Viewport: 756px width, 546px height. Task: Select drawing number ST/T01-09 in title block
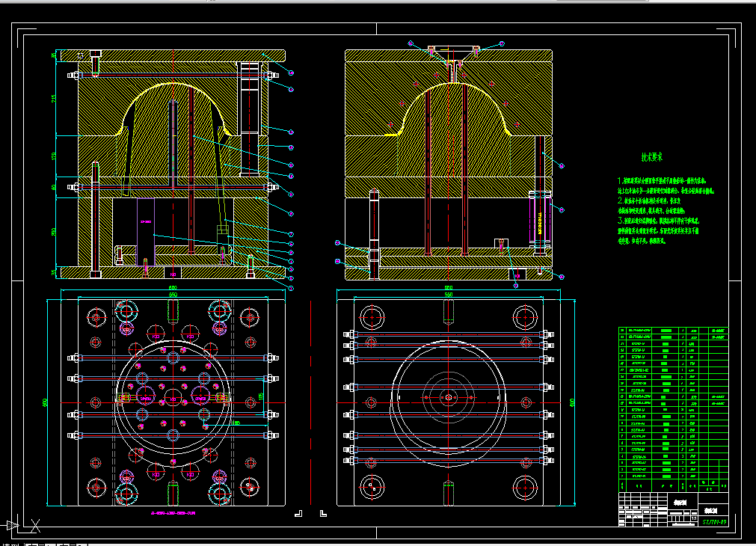click(x=715, y=522)
